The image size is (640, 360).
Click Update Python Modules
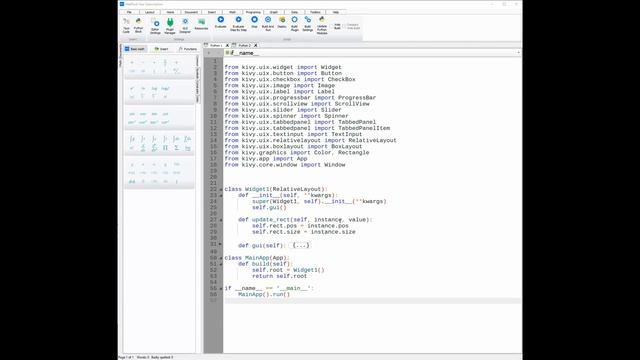tap(322, 25)
